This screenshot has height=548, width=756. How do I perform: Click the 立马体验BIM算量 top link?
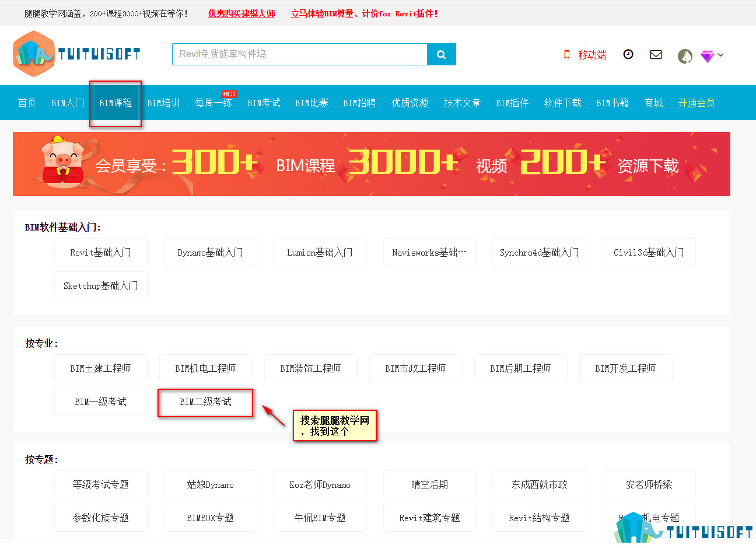(x=364, y=13)
